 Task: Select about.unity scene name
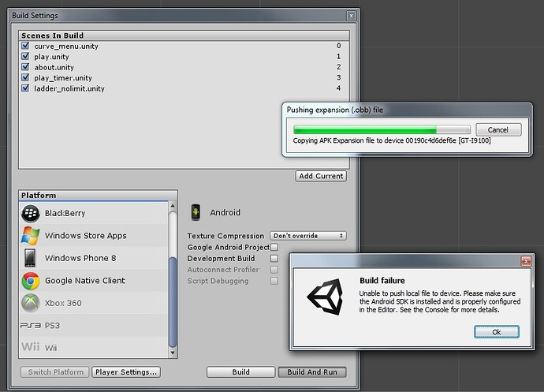point(54,67)
